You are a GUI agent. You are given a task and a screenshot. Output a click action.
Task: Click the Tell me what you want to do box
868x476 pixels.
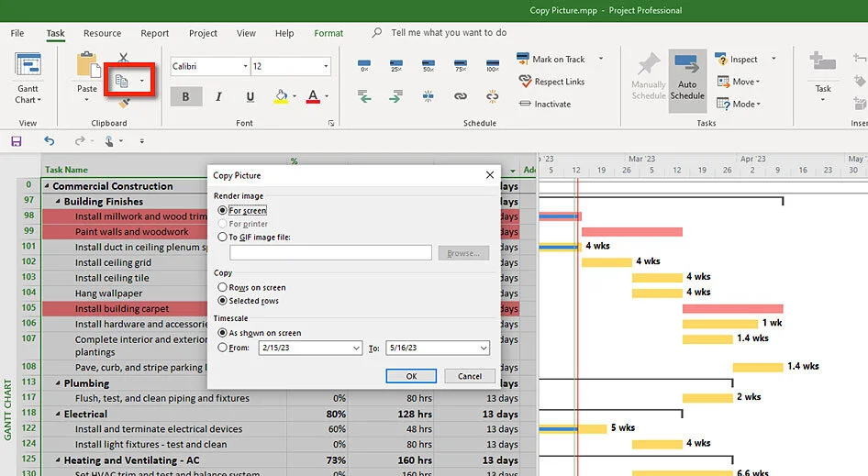pyautogui.click(x=449, y=33)
